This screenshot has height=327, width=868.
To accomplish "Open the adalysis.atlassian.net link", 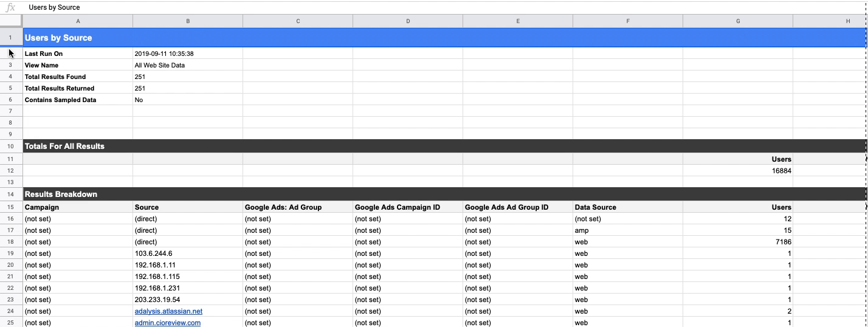I will click(x=168, y=311).
